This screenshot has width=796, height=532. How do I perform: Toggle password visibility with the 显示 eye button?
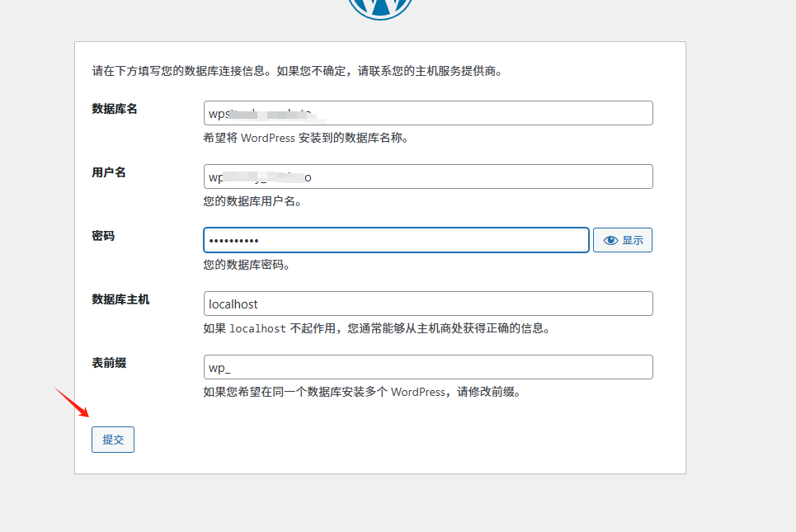point(623,240)
